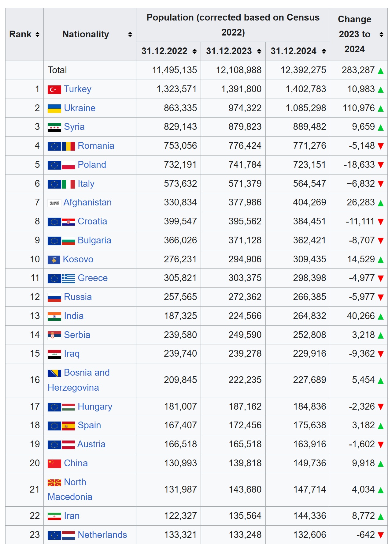The height and width of the screenshot is (544, 392).
Task: Click the Netherlands flag icon
Action: (x=68, y=535)
